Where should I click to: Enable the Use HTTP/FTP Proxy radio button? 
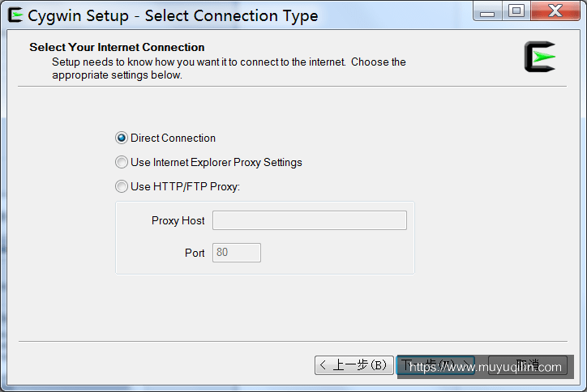tap(122, 186)
